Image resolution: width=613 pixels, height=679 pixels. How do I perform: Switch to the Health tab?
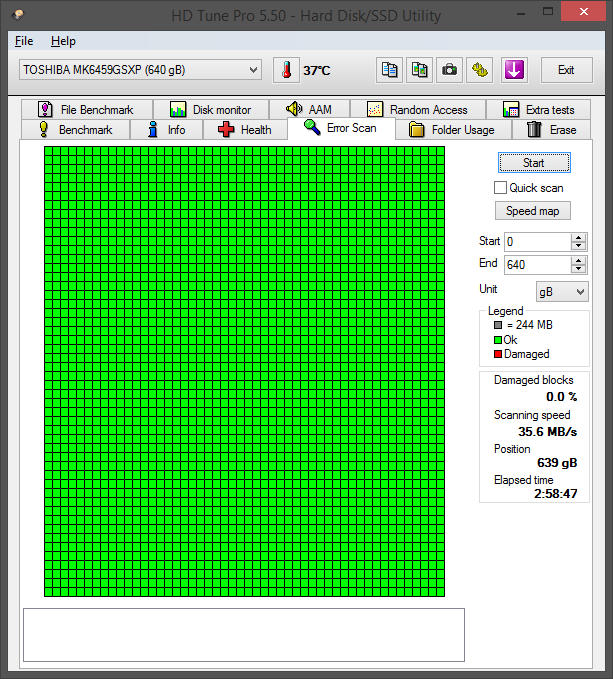point(245,129)
